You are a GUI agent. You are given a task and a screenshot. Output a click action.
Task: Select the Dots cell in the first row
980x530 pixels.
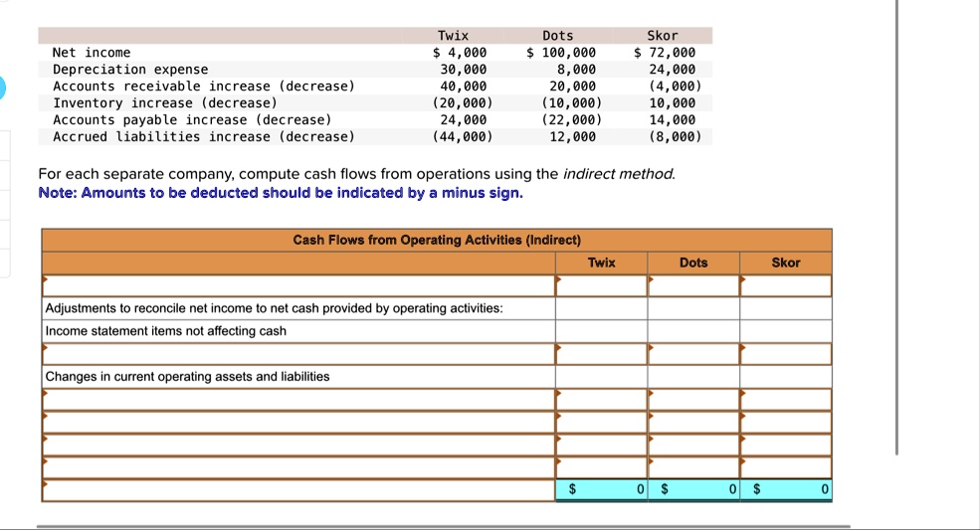pos(693,285)
